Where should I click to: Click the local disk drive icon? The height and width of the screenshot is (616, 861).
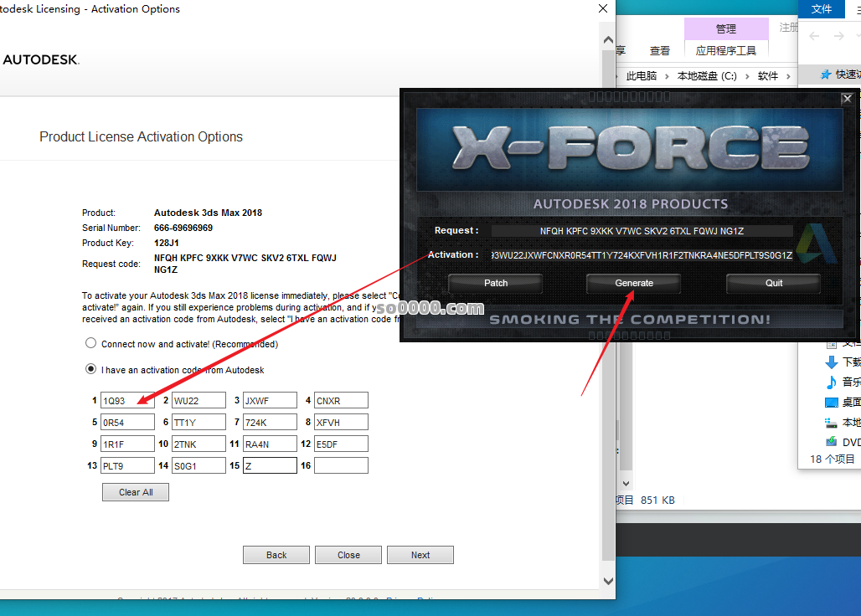click(x=831, y=423)
